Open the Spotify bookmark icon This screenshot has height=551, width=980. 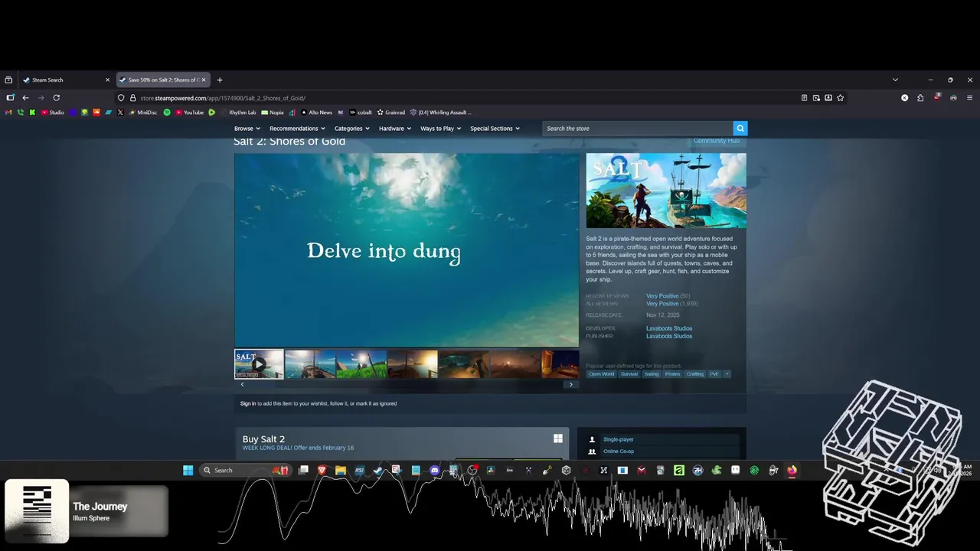point(167,112)
